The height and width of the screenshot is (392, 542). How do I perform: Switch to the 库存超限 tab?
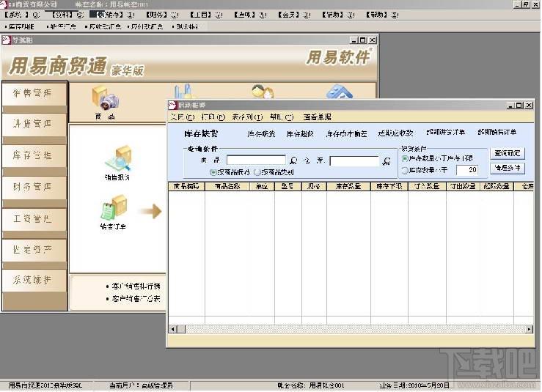tap(300, 134)
